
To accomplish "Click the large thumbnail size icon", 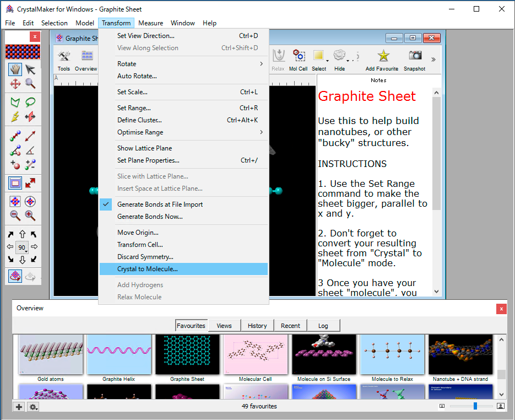I will coord(501,406).
